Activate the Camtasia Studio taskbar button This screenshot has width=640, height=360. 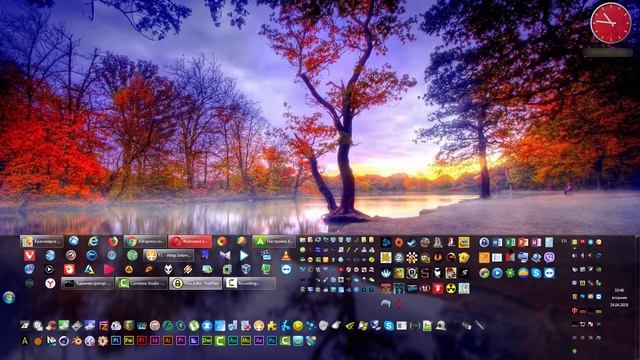point(141,283)
